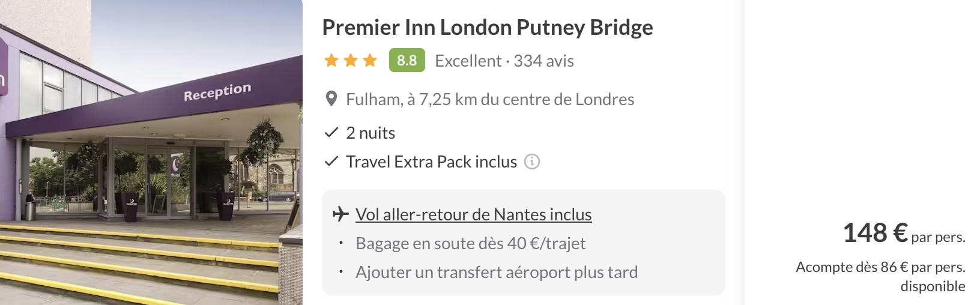Click the first orange rating star

[331, 61]
